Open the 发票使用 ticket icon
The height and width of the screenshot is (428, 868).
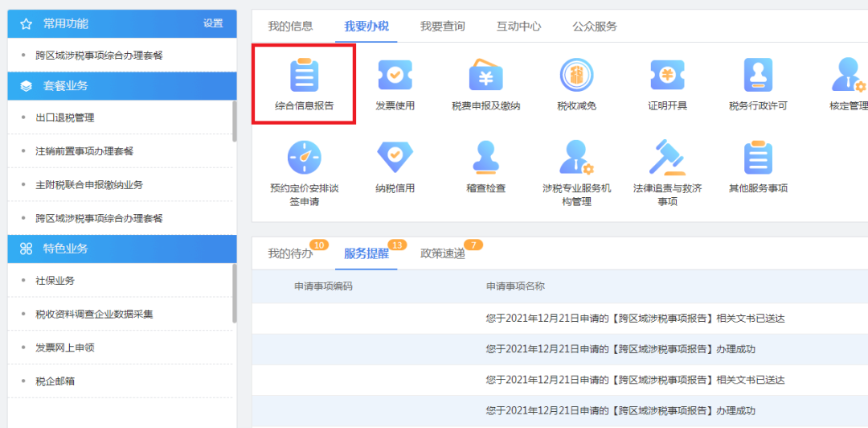pos(395,75)
